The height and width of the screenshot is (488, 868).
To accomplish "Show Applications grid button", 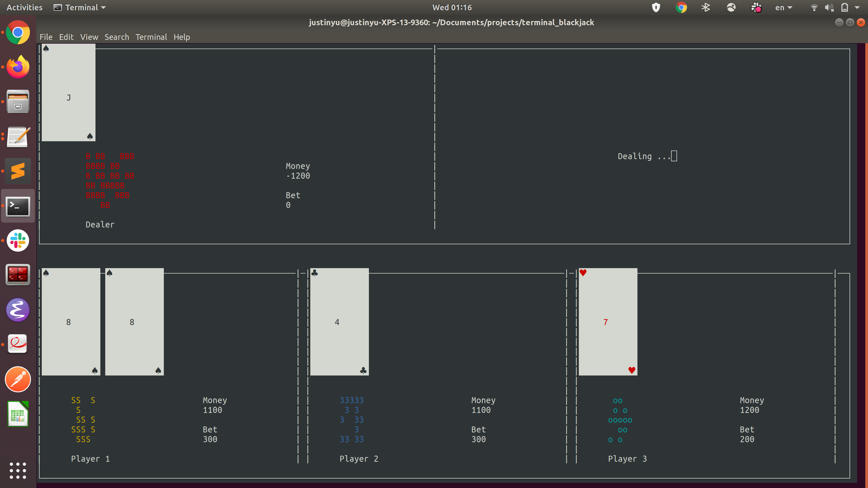I will tap(18, 470).
